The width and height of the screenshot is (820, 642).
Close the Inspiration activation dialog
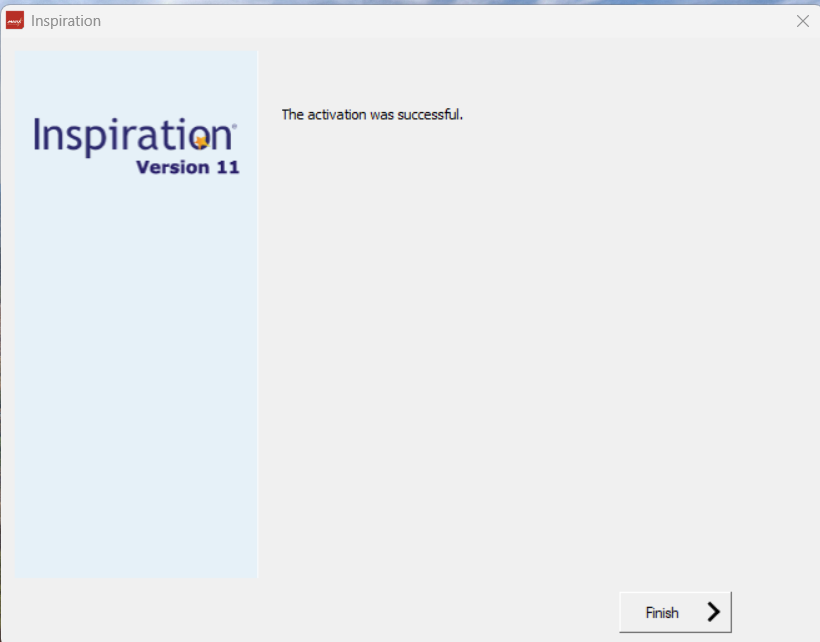point(803,21)
